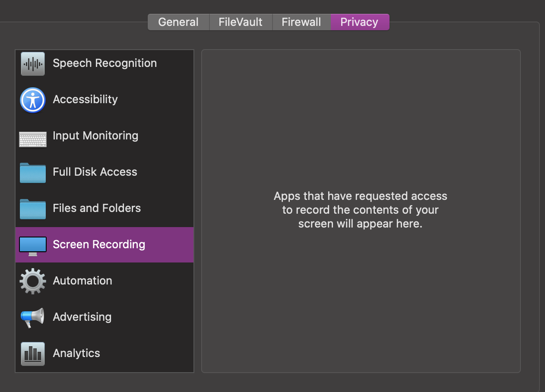
Task: Choose the Automation label in the sidebar
Action: [82, 281]
